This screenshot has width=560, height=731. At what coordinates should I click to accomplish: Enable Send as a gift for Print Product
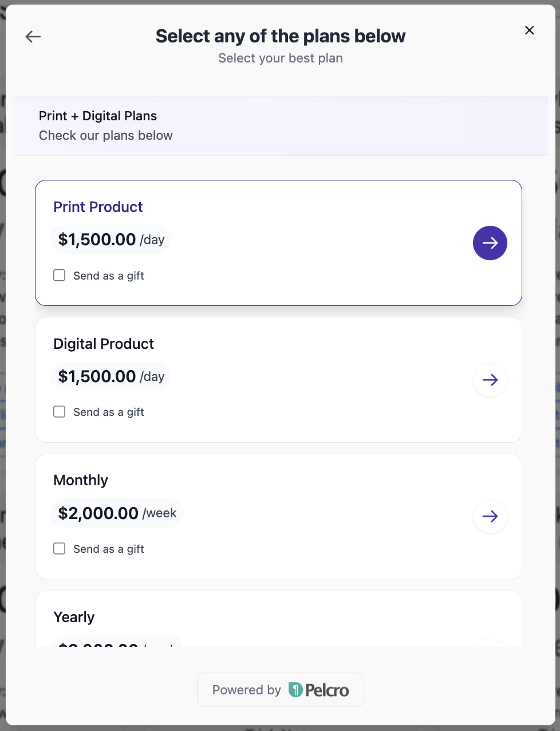(x=60, y=276)
